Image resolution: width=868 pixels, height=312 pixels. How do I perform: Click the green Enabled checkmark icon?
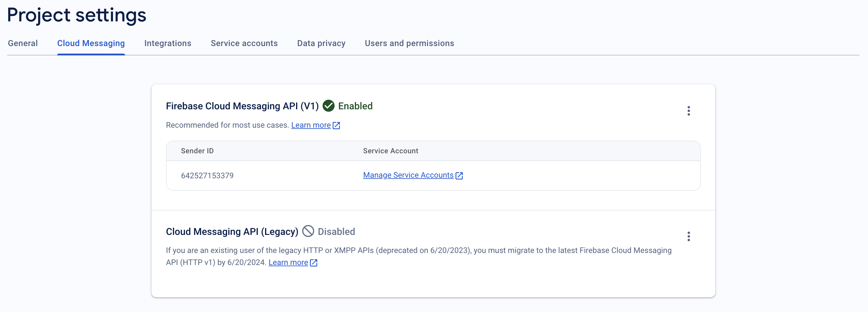329,106
